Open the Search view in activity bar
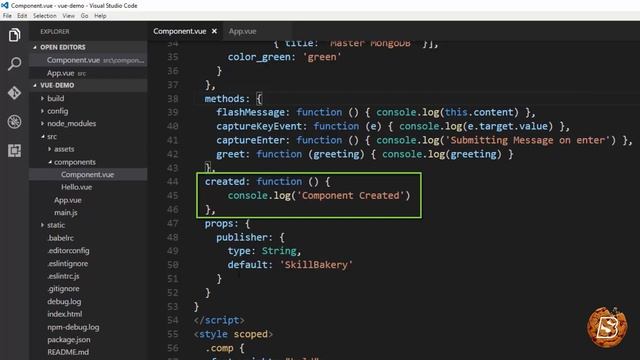The image size is (640, 360). click(14, 64)
